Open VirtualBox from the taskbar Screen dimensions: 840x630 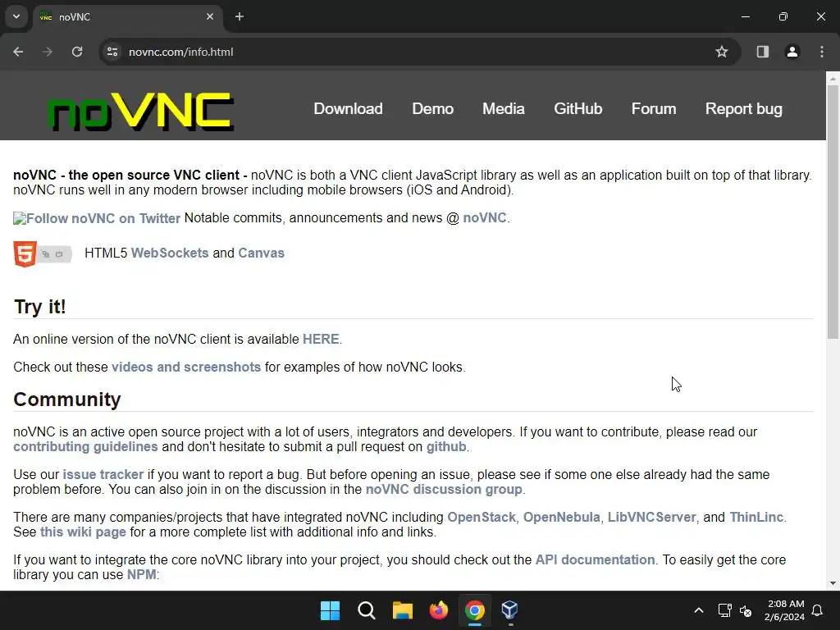[510, 610]
